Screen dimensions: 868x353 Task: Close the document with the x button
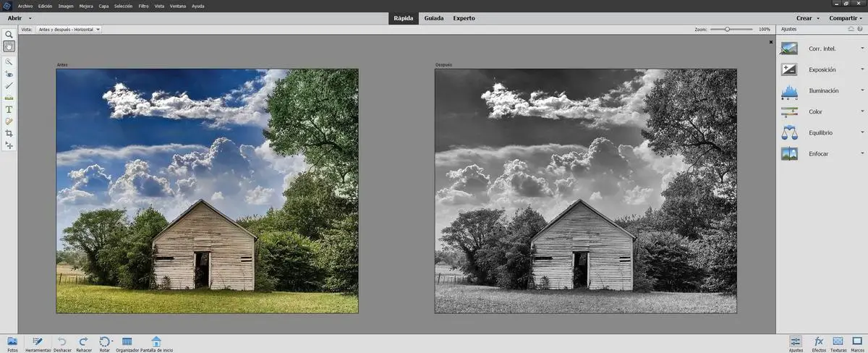[770, 42]
